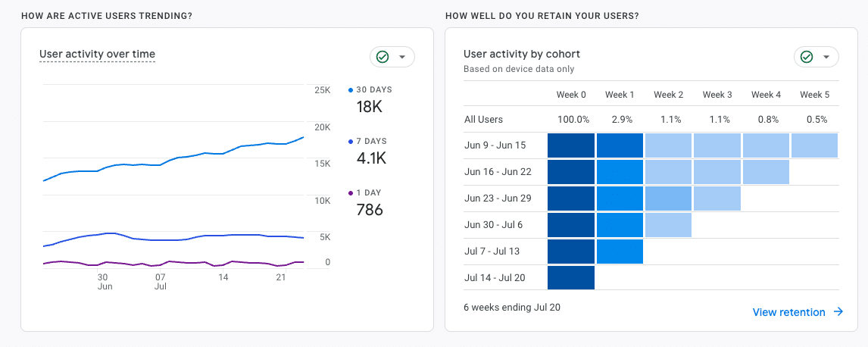Viewport: 868px width, 347px height.
Task: Open the 'User activity over time' title menu
Action: point(97,54)
